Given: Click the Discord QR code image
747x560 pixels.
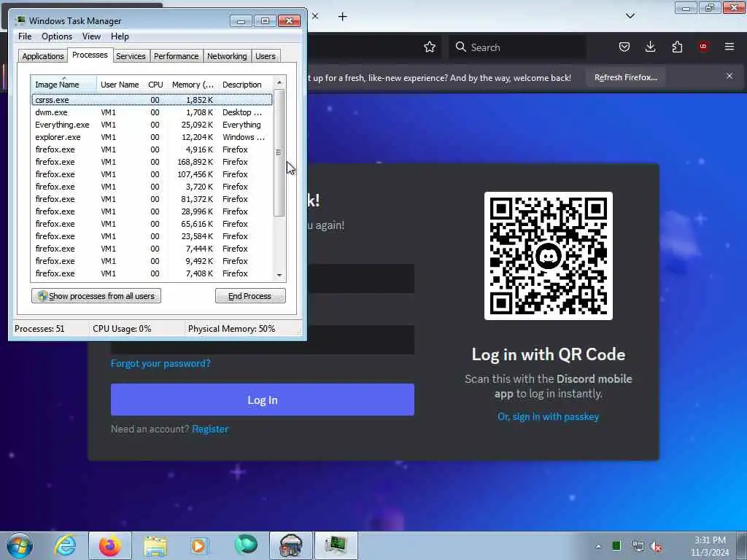Looking at the screenshot, I should pyautogui.click(x=549, y=256).
